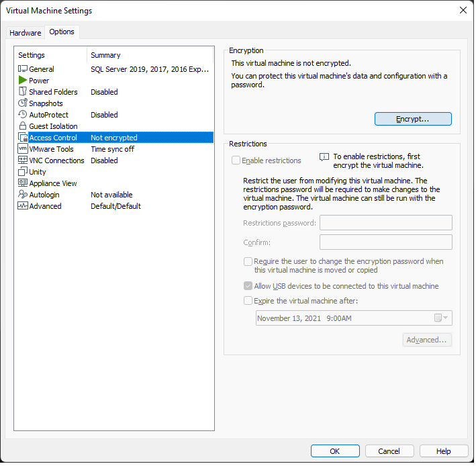
Task: Select the Advanced settings row label
Action: pos(46,207)
